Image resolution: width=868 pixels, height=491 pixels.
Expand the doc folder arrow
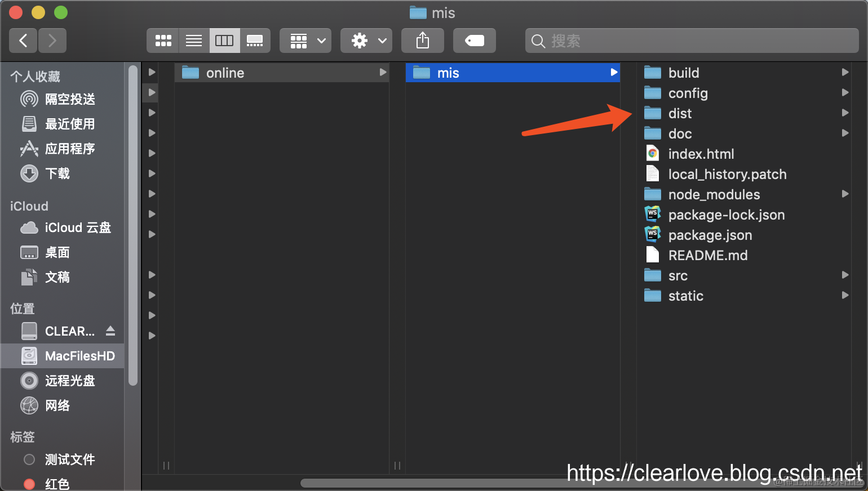tap(845, 133)
